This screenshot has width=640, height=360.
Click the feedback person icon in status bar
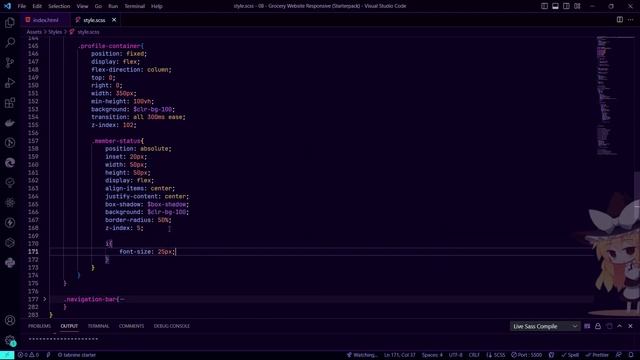(619, 355)
